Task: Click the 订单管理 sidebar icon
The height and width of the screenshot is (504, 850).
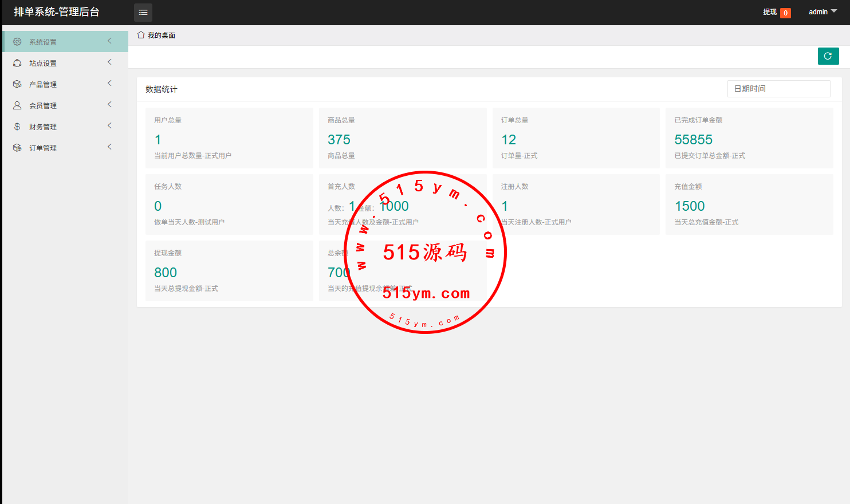Action: pyautogui.click(x=17, y=148)
